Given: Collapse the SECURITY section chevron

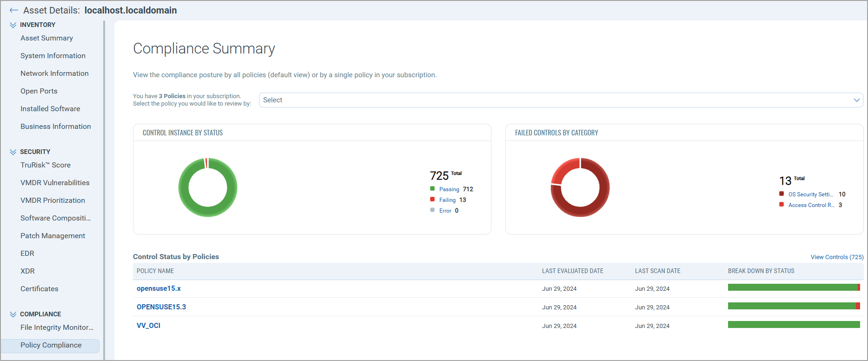Looking at the screenshot, I should coord(13,152).
